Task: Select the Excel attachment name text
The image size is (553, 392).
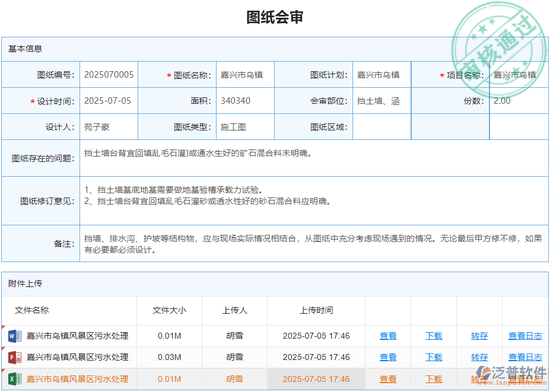Action: pos(77,379)
